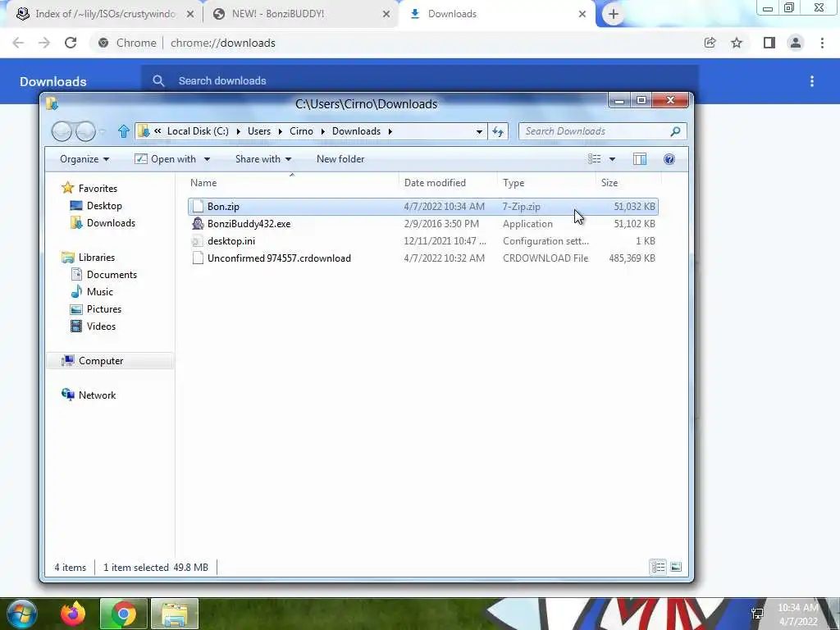Focus Search Downloads box in Explorer
Screen dimensions: 840x630
pyautogui.click(x=602, y=131)
